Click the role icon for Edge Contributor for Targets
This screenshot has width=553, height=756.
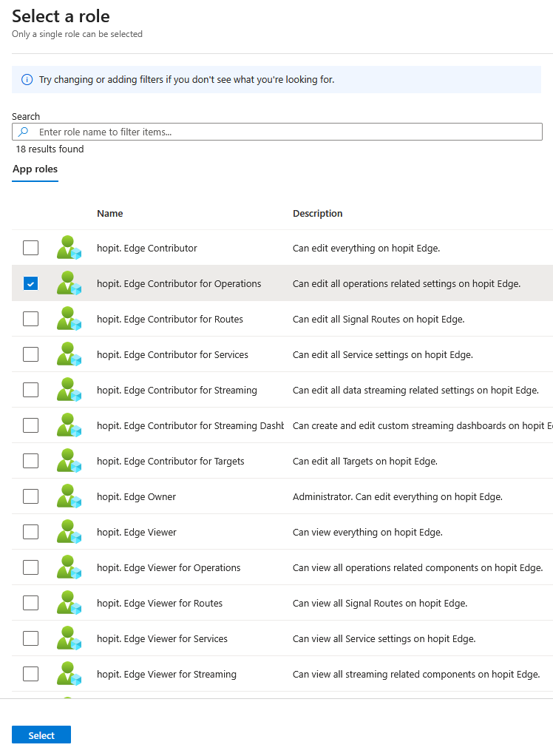(69, 461)
